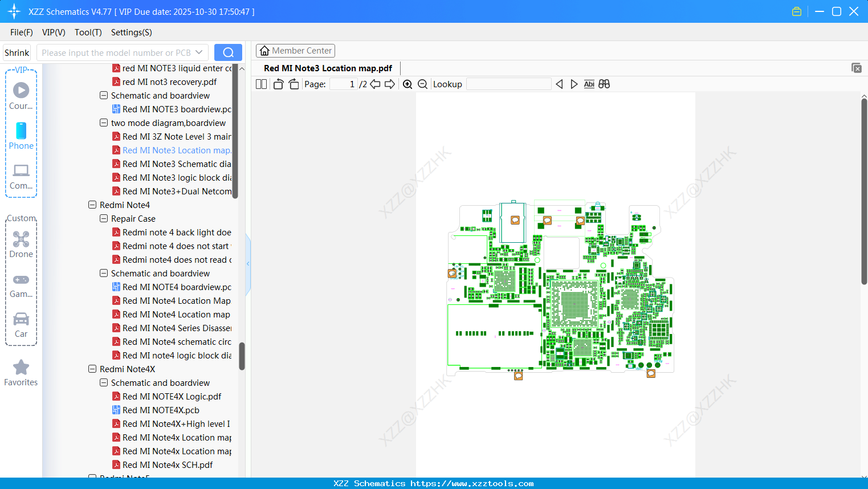Click the yellow toolbox icon in title bar
This screenshot has width=868, height=489.
(x=797, y=11)
